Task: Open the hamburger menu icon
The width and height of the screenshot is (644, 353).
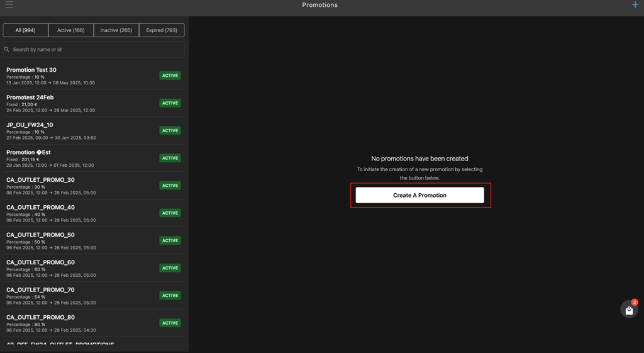Action: [9, 4]
